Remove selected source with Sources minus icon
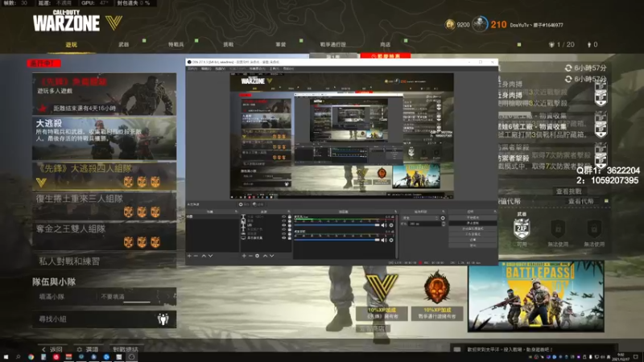 click(250, 256)
